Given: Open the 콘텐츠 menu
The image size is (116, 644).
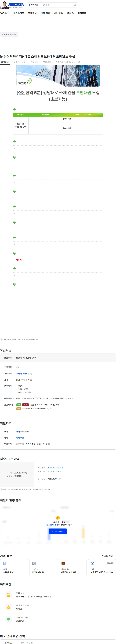Looking at the screenshot, I should click(70, 14).
